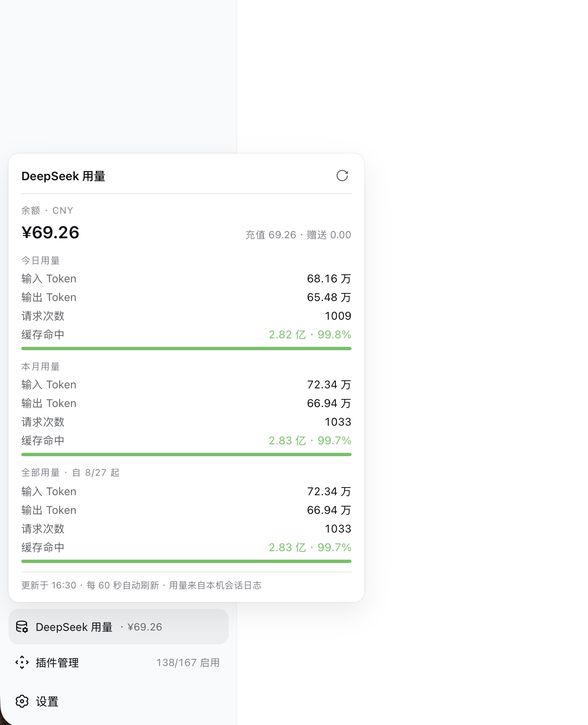Select the large ¥69.26 balance in the panel

click(x=50, y=232)
